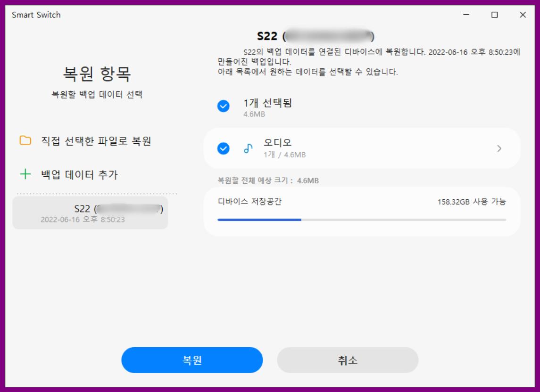
Task: Click the 디바이스 저장공간 label
Action: click(x=249, y=201)
